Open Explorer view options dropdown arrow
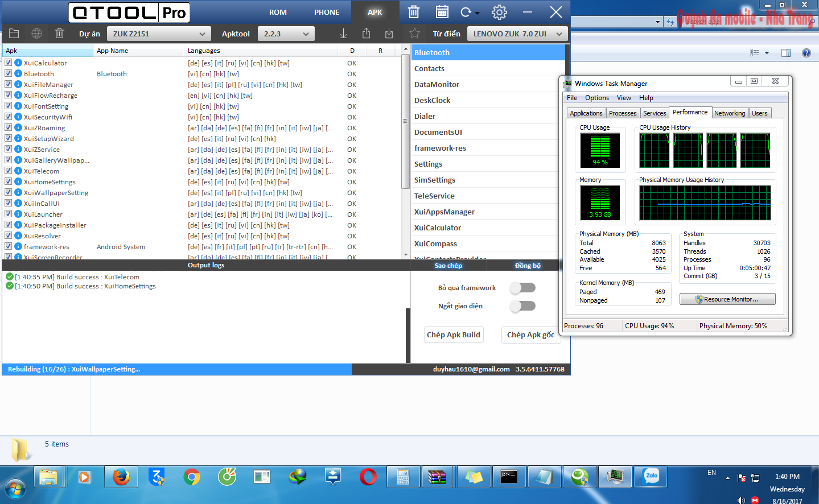819x504 pixels. [x=767, y=53]
